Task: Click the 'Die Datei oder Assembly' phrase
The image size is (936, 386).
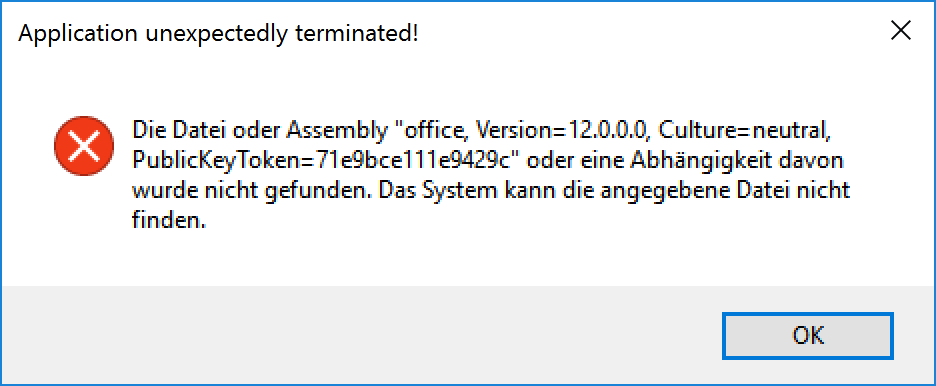Action: click(x=253, y=129)
